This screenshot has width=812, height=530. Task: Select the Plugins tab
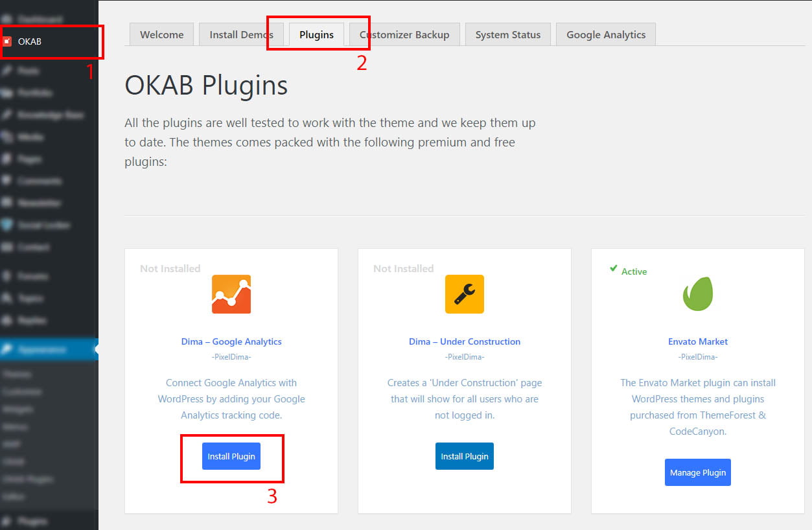316,34
